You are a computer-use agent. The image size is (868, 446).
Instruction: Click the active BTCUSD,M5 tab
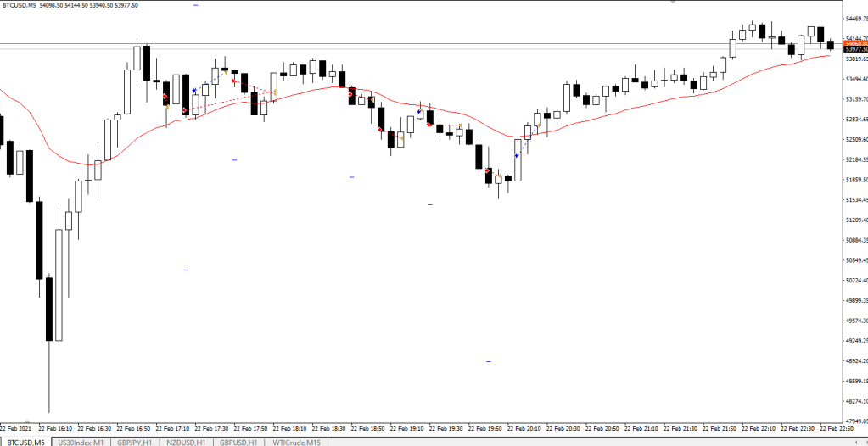coord(25,442)
